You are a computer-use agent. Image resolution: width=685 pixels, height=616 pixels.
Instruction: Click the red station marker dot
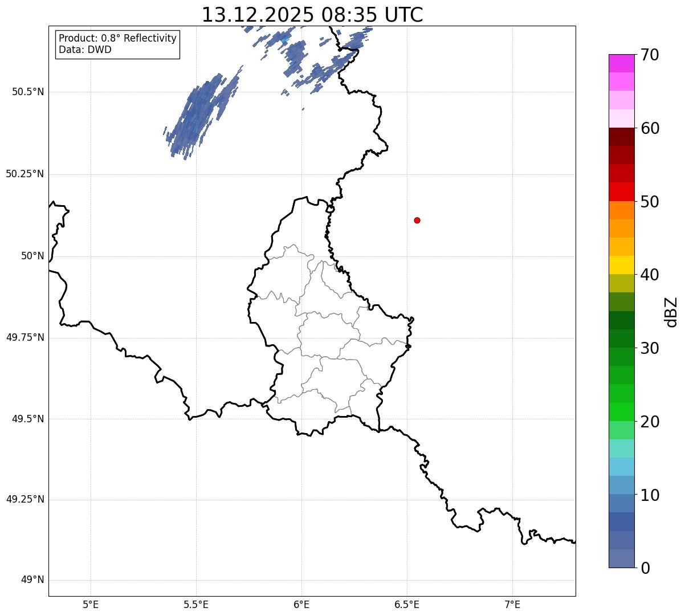tap(417, 220)
